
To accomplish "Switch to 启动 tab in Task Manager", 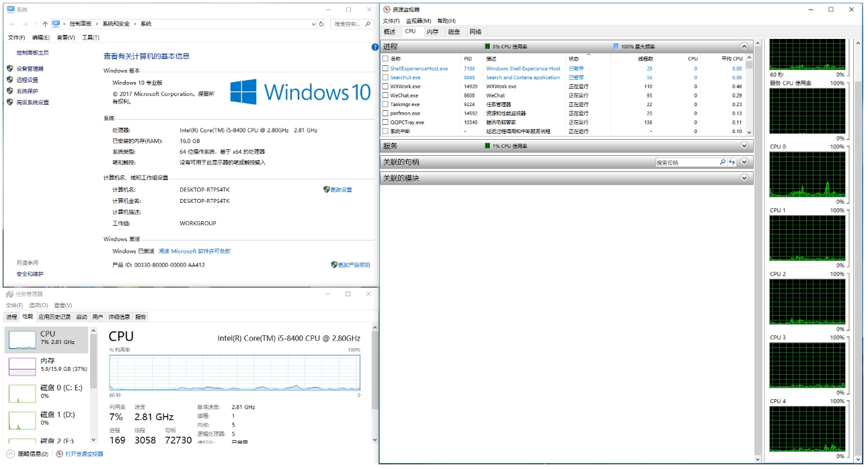I will tap(81, 316).
